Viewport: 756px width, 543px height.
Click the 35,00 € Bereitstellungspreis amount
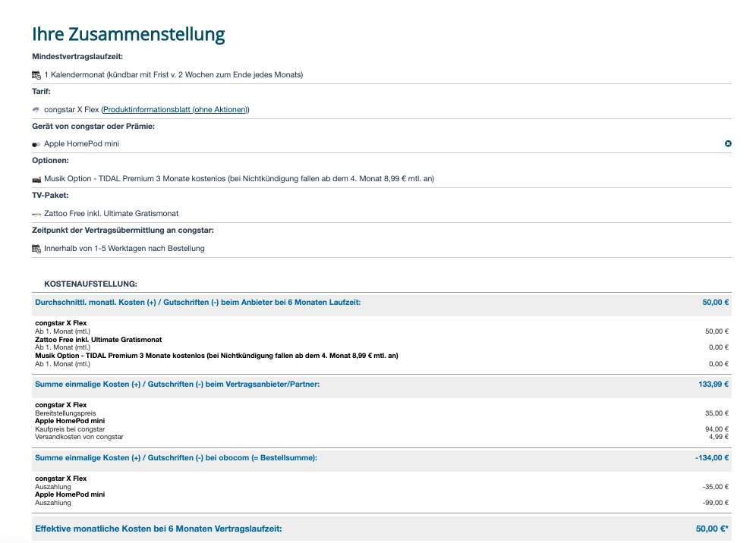point(717,413)
